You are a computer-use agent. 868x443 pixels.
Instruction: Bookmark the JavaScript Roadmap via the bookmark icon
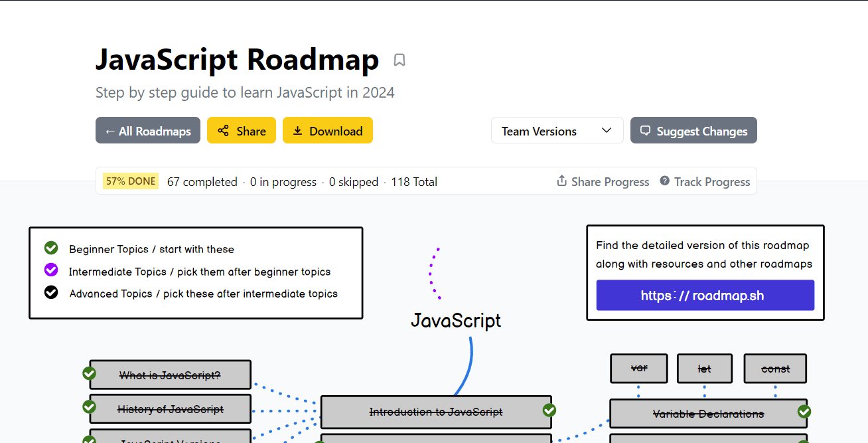click(399, 60)
